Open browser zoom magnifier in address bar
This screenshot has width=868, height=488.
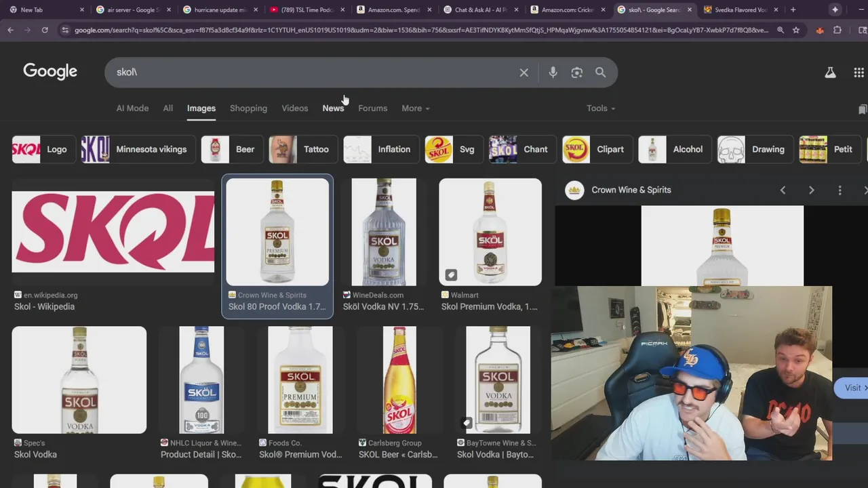point(781,30)
